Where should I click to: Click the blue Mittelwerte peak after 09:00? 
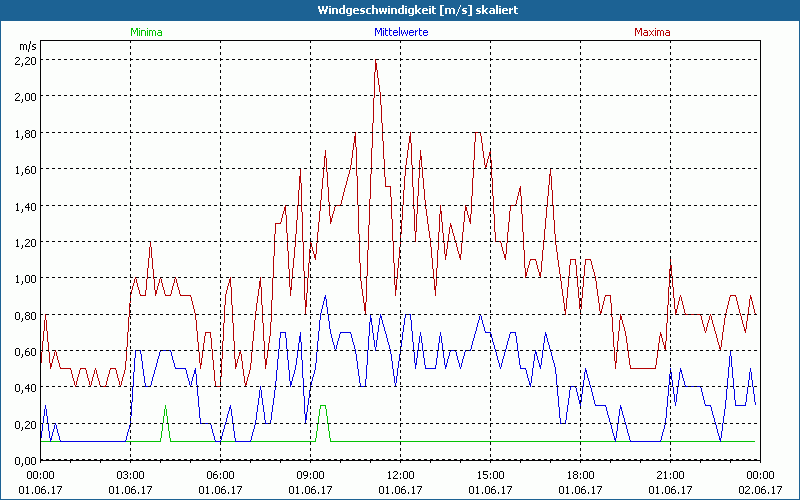(325, 297)
